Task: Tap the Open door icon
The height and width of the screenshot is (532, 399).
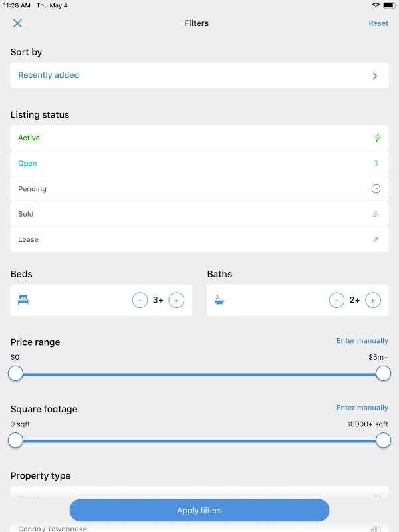Action: pyautogui.click(x=376, y=163)
